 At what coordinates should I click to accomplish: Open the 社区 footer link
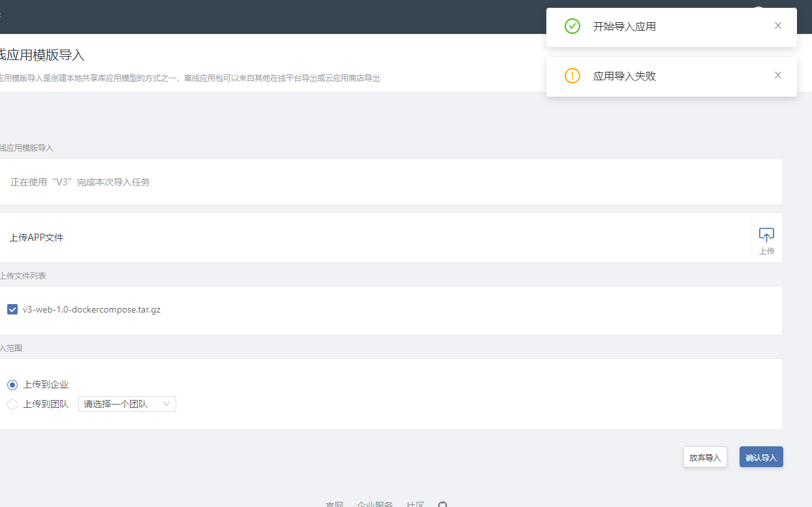415,504
